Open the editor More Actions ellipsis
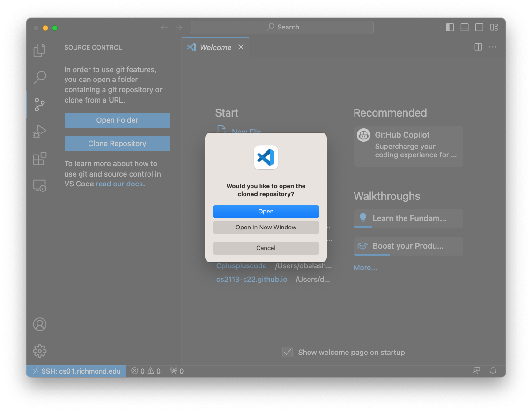 coord(493,47)
